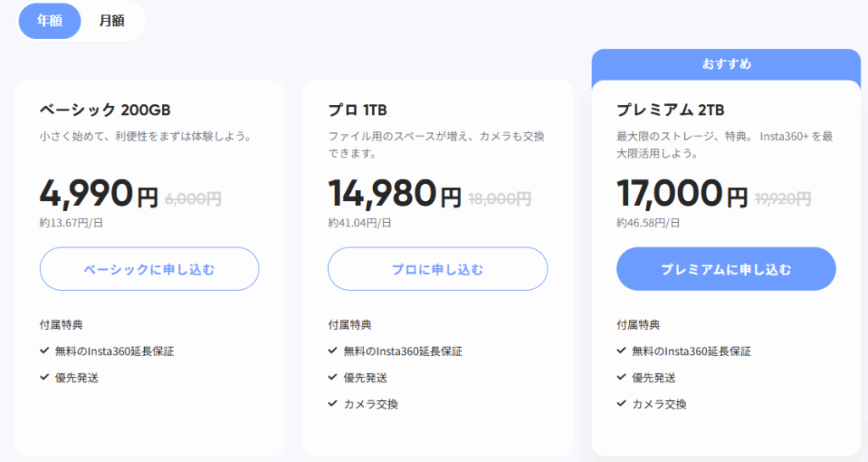Switch to 年額 yearly billing toggle
Image resolution: width=868 pixels, height=462 pixels.
click(49, 21)
